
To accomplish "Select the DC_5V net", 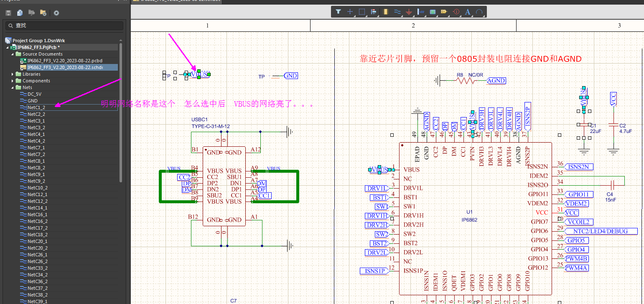I will (34, 94).
